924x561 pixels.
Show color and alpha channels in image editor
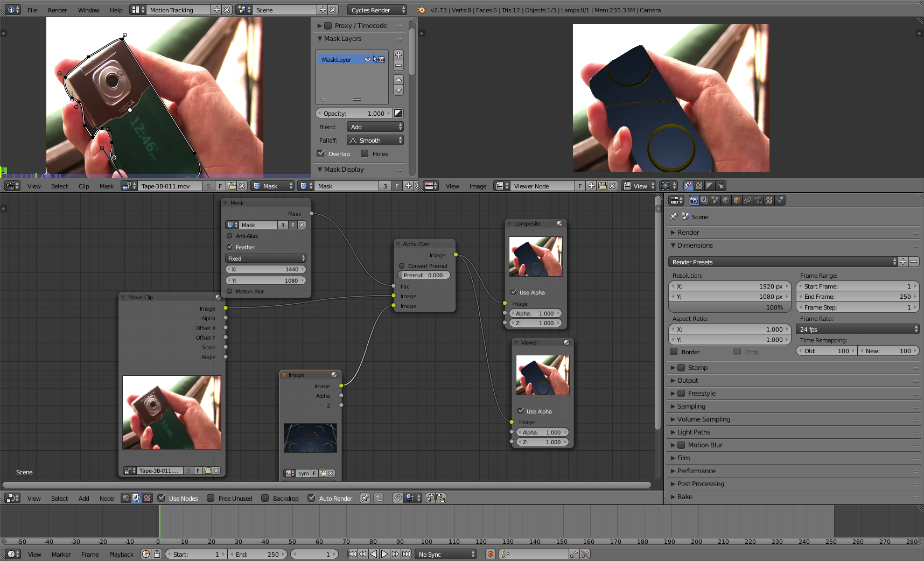coord(689,186)
